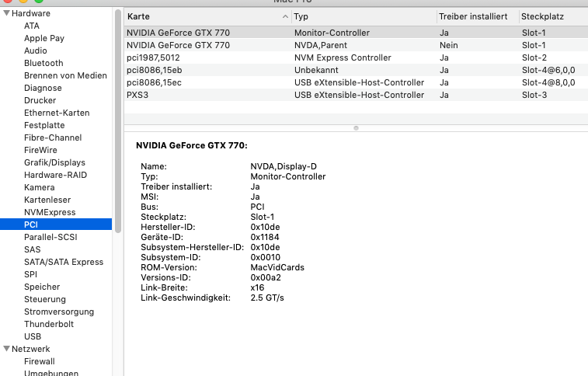Open the Bluetooth hardware entry
The image size is (588, 376).
coord(43,63)
